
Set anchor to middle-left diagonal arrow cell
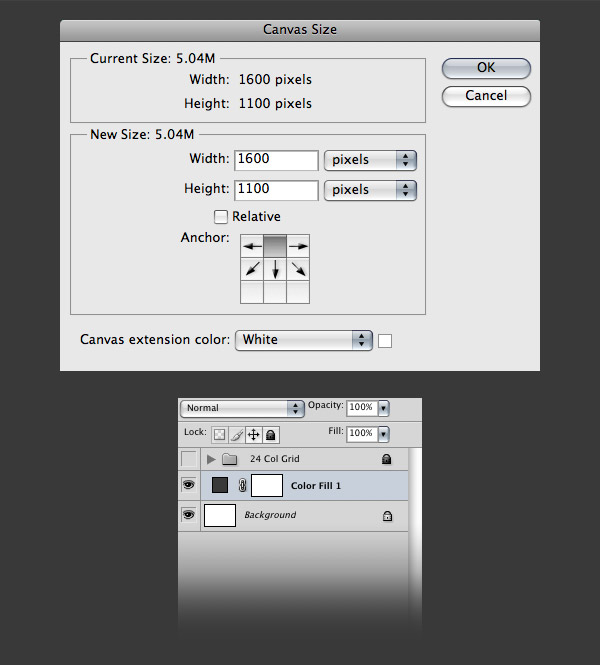(252, 269)
